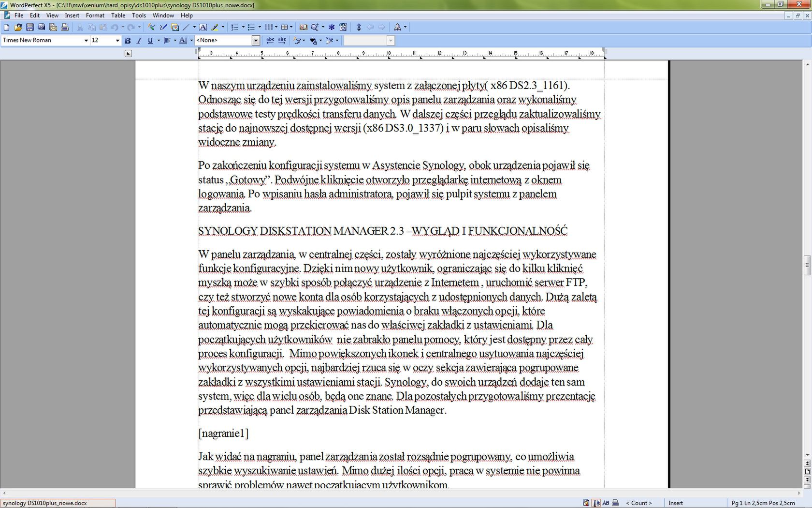Open the Insert menu

[x=72, y=15]
